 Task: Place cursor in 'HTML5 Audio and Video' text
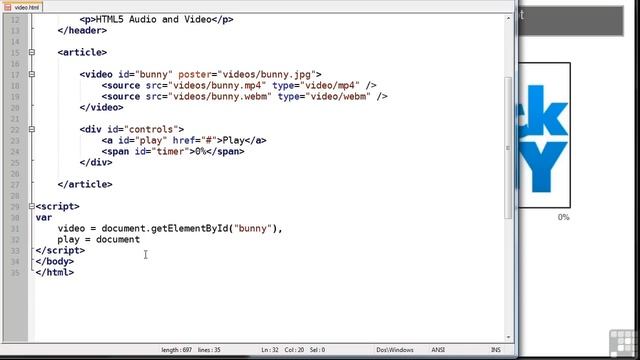[153, 19]
